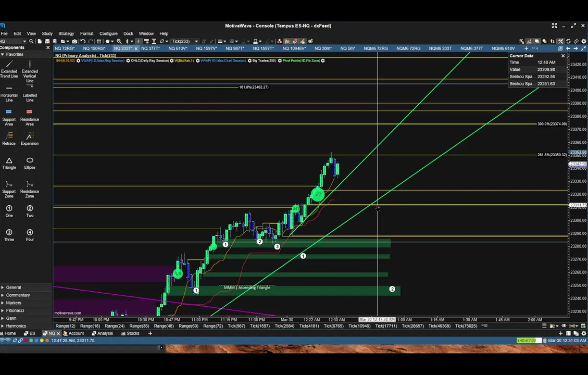Select the Tick(6765) bar size button
Screen dimensions: 588x375
[333, 326]
